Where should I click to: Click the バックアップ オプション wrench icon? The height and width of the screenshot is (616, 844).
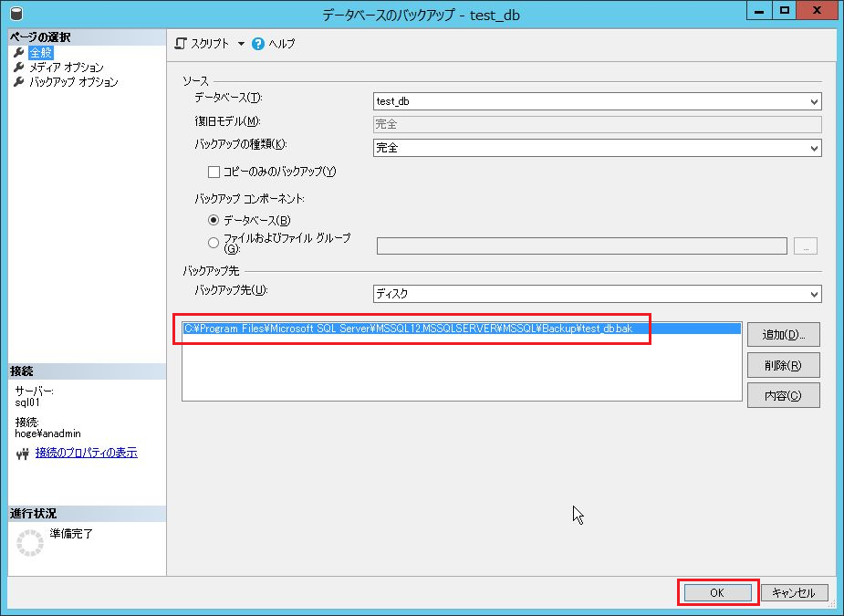18,82
